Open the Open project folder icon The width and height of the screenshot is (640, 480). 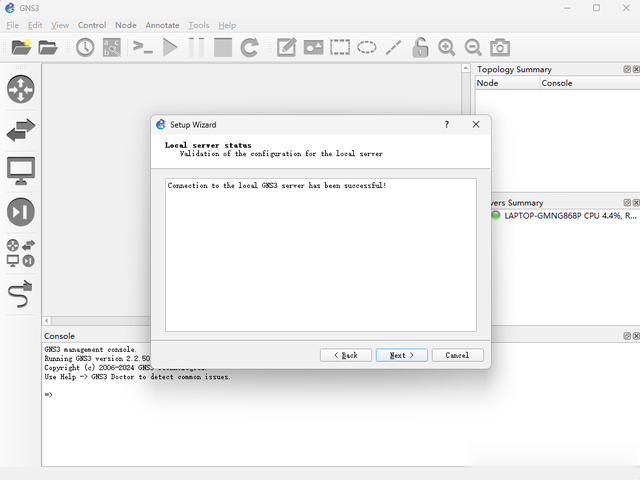[48, 47]
